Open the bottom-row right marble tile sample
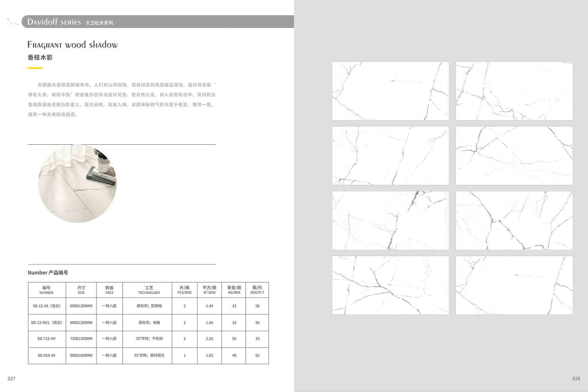Viewport: 588px width, 392px height. point(514,285)
